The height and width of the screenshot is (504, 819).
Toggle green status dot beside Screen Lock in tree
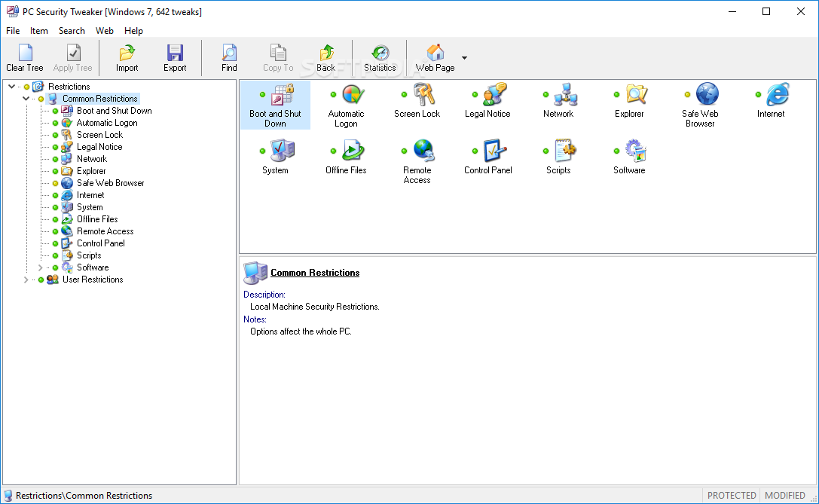[x=55, y=135]
